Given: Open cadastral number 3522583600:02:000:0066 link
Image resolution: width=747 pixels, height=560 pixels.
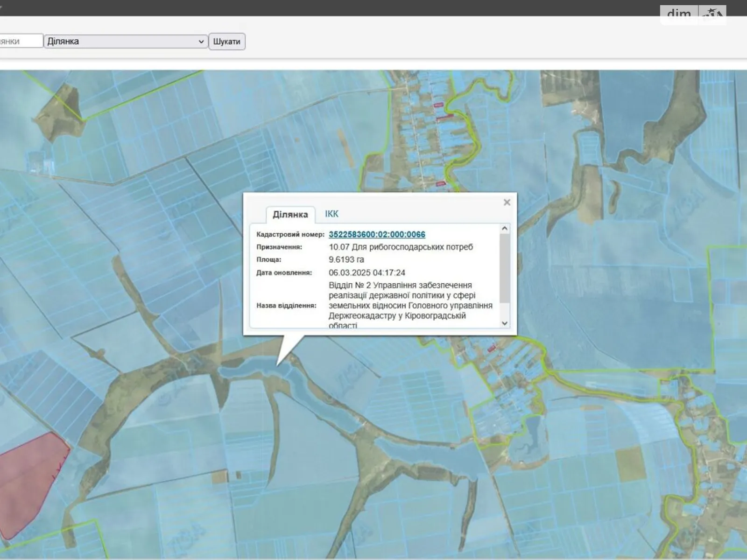Looking at the screenshot, I should click(377, 234).
